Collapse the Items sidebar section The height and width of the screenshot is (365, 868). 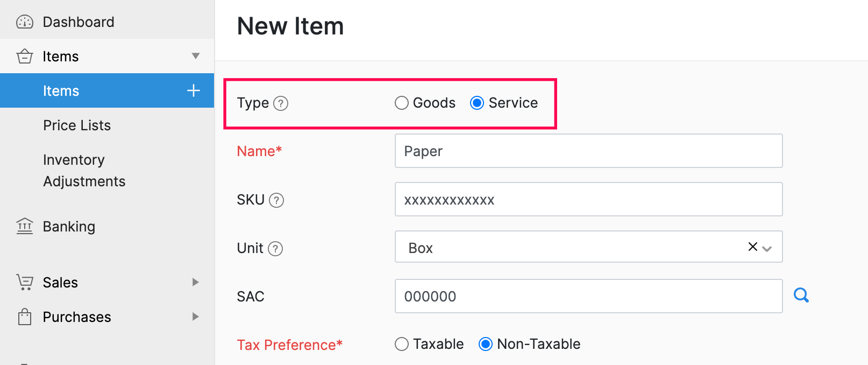tap(196, 56)
